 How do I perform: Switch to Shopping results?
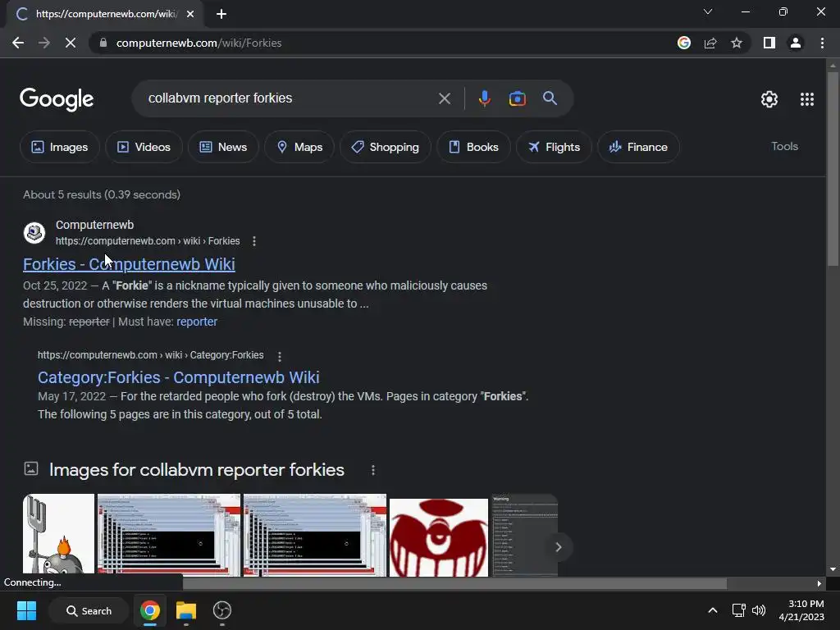coord(386,147)
